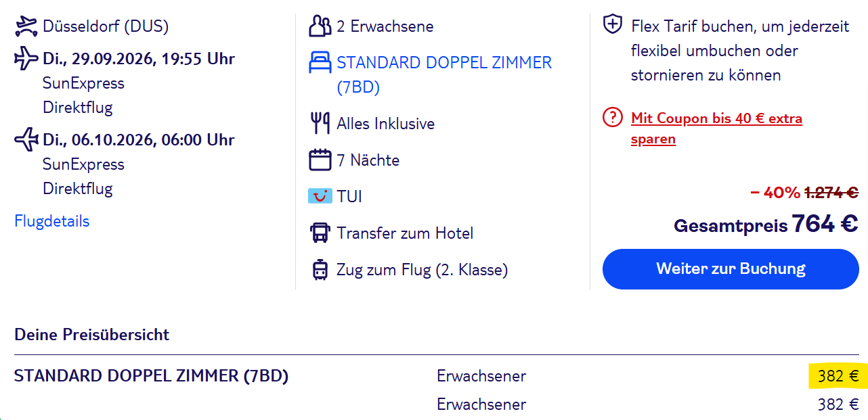This screenshot has height=420, width=868.
Task: Click the Gesamtpreis 764 € total
Action: click(x=766, y=224)
